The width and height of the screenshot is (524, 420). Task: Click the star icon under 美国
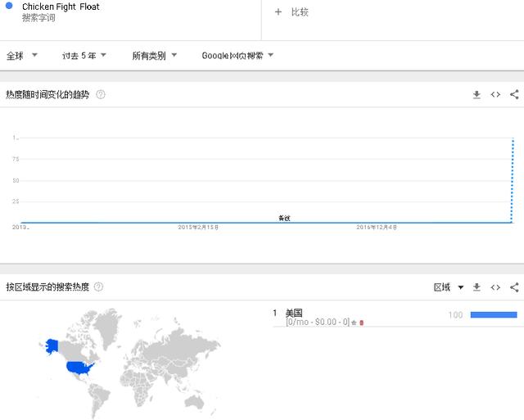[x=354, y=323]
